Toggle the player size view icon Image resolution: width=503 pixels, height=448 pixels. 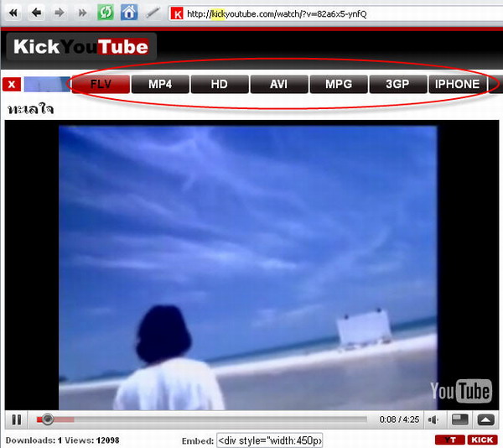(460, 419)
